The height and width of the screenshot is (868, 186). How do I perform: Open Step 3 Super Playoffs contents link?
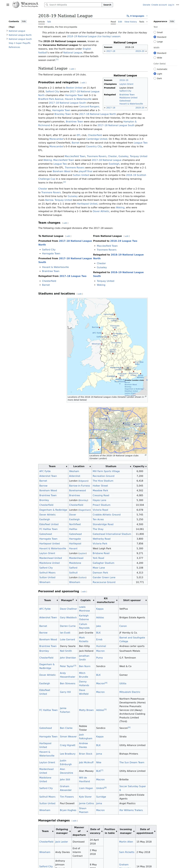click(x=20, y=43)
